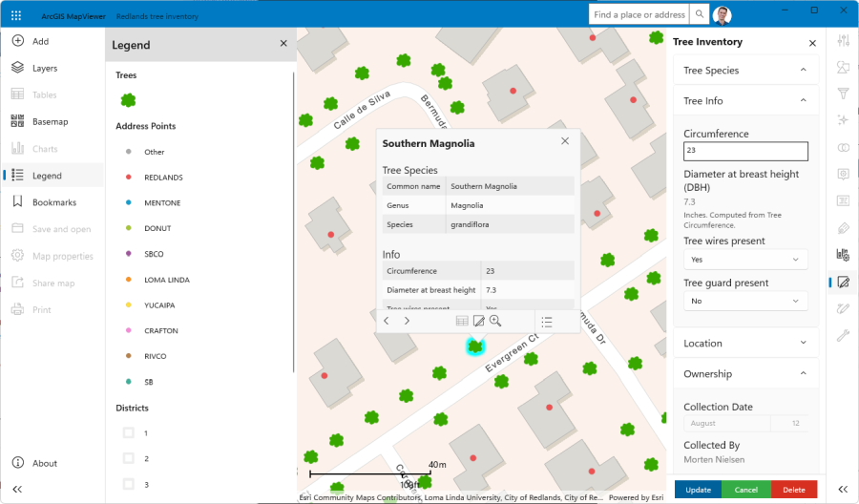Click the Legend panel scrollbar
This screenshot has height=504, width=859.
(294, 221)
